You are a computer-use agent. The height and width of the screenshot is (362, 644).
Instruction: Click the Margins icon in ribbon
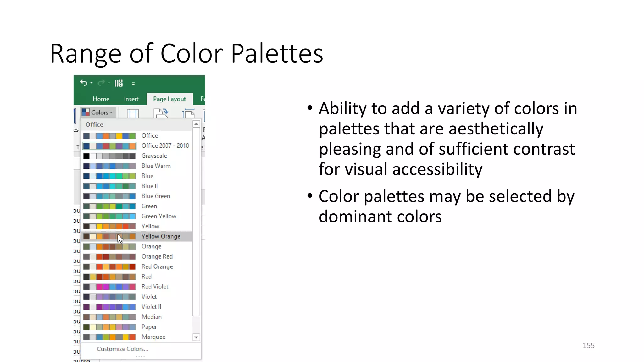click(133, 113)
